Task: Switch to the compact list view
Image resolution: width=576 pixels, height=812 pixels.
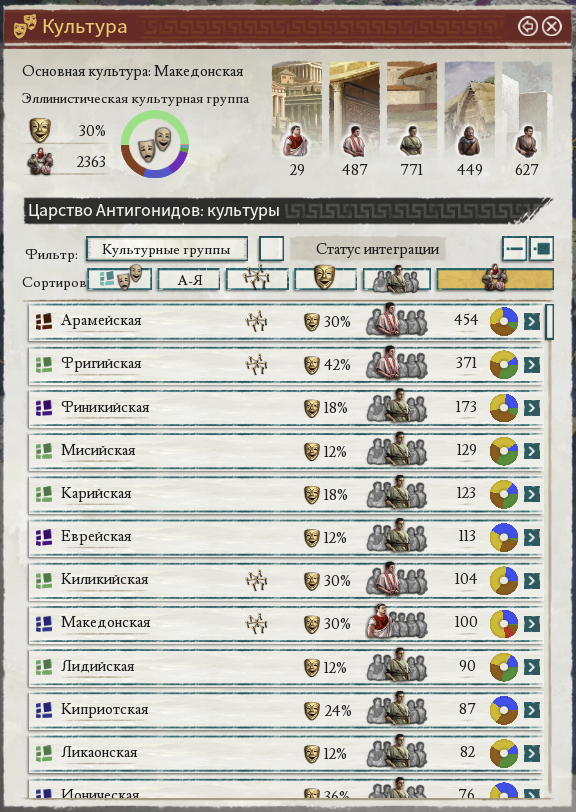Action: [x=515, y=249]
